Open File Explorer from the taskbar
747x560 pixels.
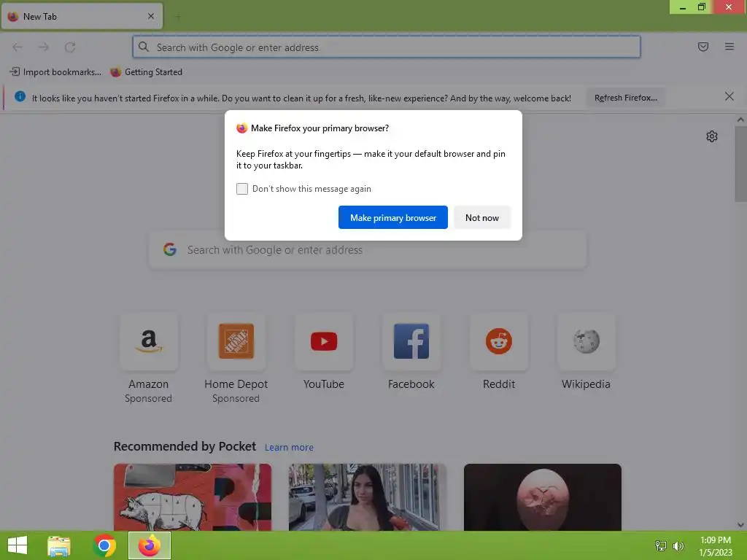(x=59, y=545)
